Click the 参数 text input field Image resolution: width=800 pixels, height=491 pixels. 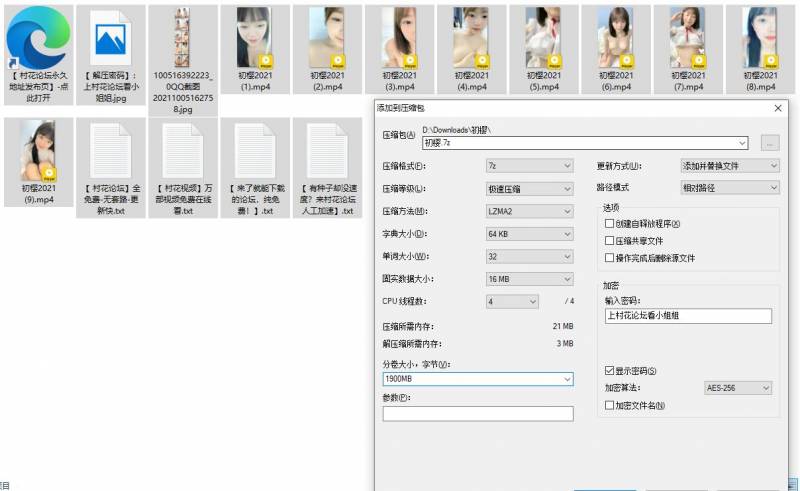(x=478, y=414)
